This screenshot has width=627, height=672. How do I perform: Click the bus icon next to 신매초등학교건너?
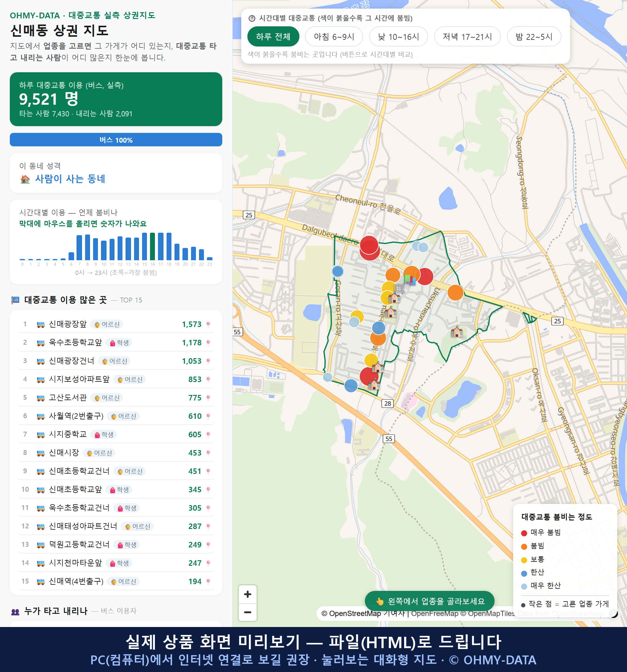tap(40, 471)
